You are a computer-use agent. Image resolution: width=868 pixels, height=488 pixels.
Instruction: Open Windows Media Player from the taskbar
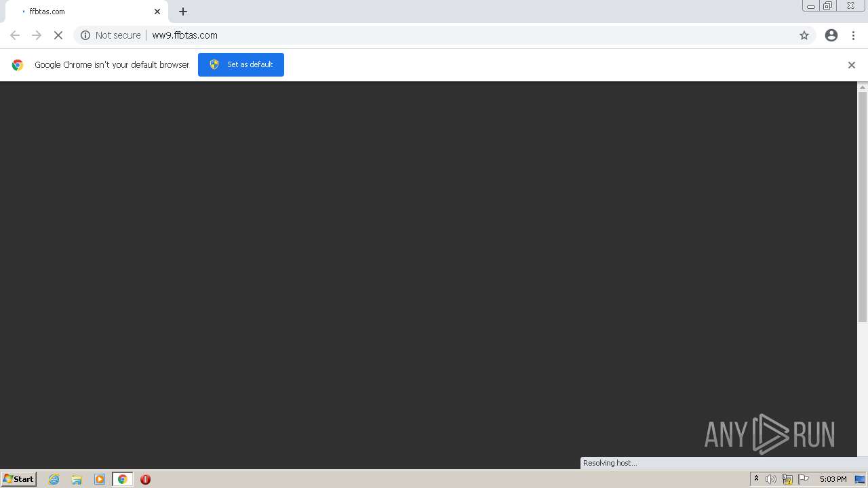coord(100,479)
